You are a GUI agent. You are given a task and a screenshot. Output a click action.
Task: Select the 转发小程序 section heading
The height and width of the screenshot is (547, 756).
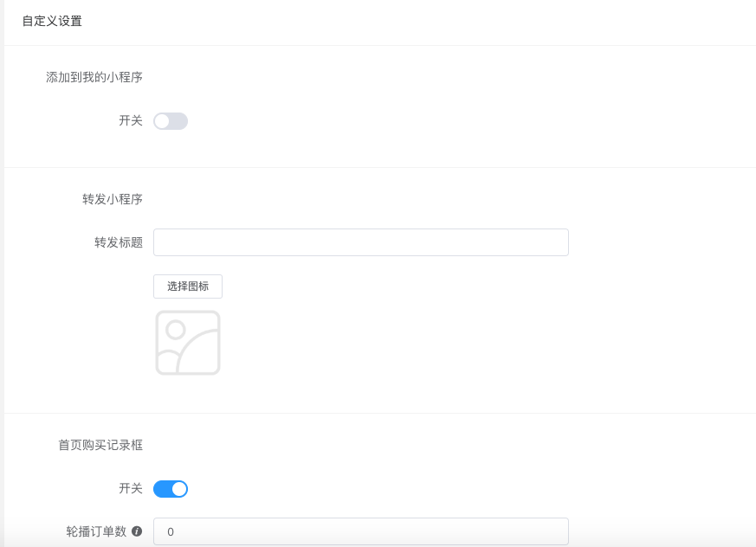point(113,199)
